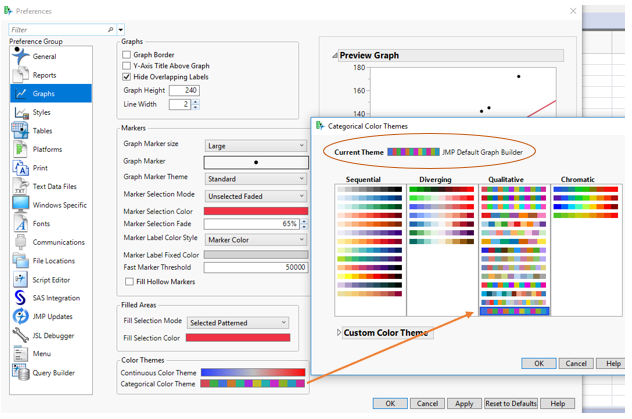Select the grayscale Sequential theme in top row

370,189
